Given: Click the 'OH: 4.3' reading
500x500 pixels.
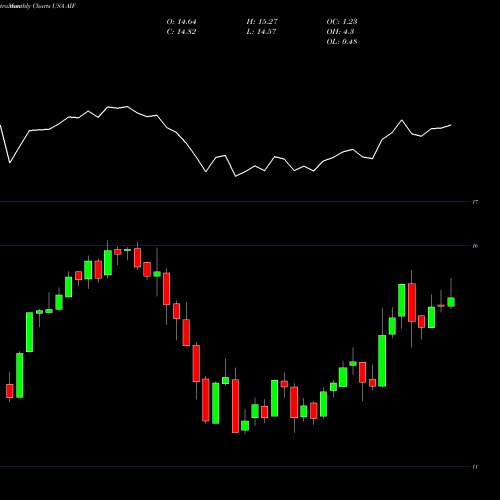Looking at the screenshot, I should [340, 32].
